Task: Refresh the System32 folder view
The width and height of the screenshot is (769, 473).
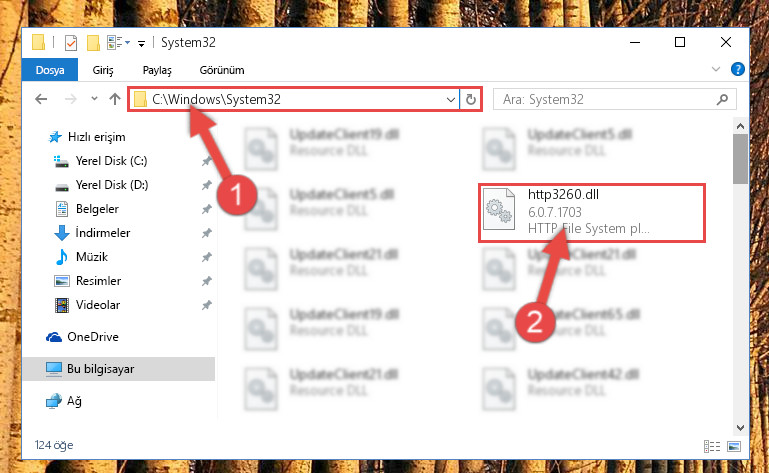Action: 471,100
